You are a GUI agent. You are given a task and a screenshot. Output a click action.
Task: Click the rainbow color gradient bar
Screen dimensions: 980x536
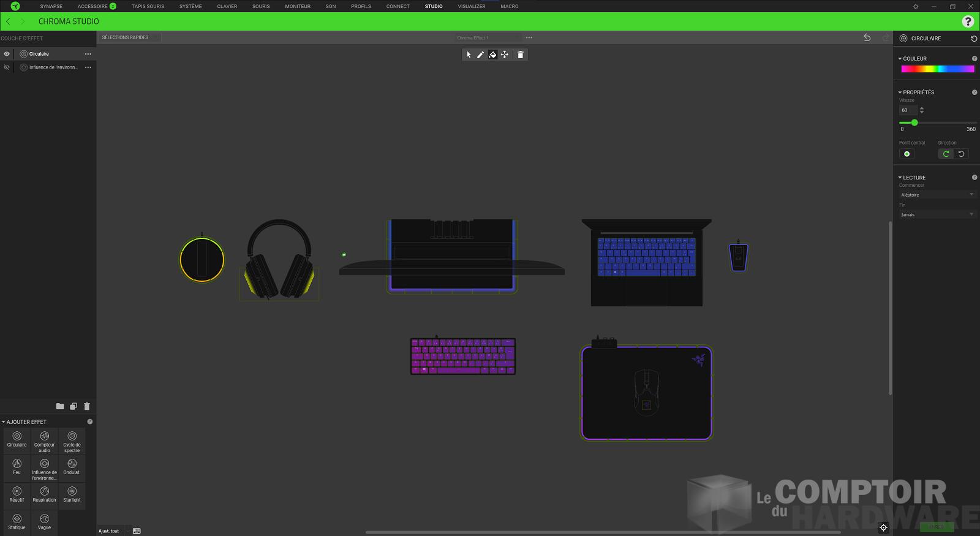click(x=937, y=69)
